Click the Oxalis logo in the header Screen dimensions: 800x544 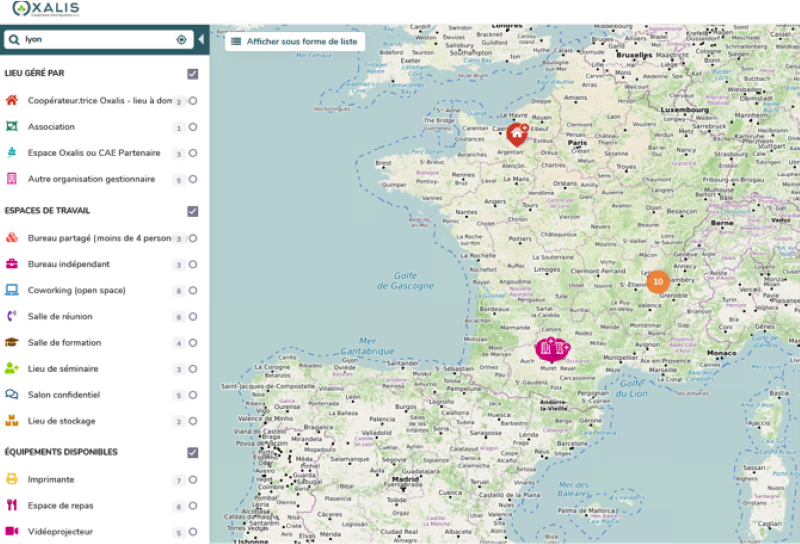(47, 10)
